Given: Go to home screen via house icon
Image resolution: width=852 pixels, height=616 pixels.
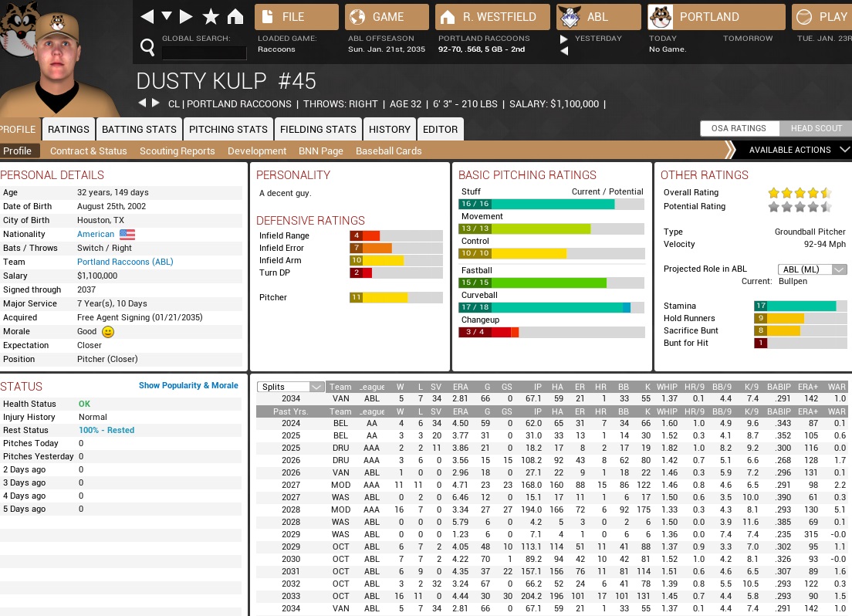Looking at the screenshot, I should click(235, 16).
